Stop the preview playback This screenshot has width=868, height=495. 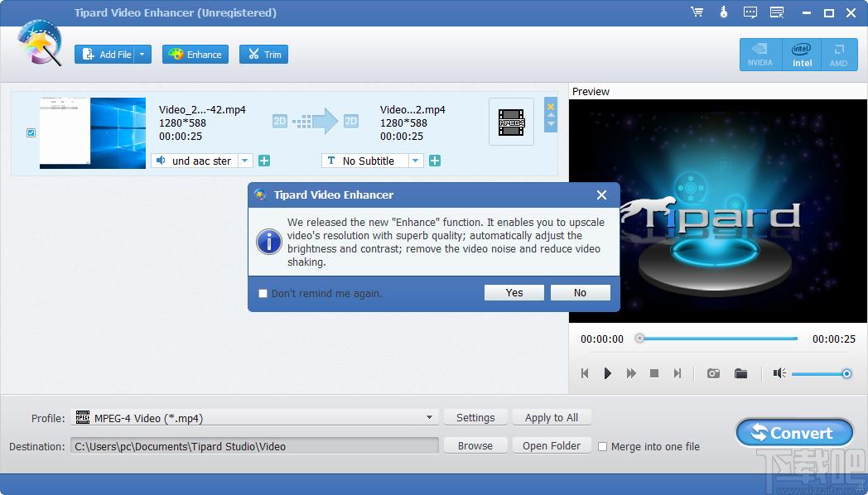[653, 373]
